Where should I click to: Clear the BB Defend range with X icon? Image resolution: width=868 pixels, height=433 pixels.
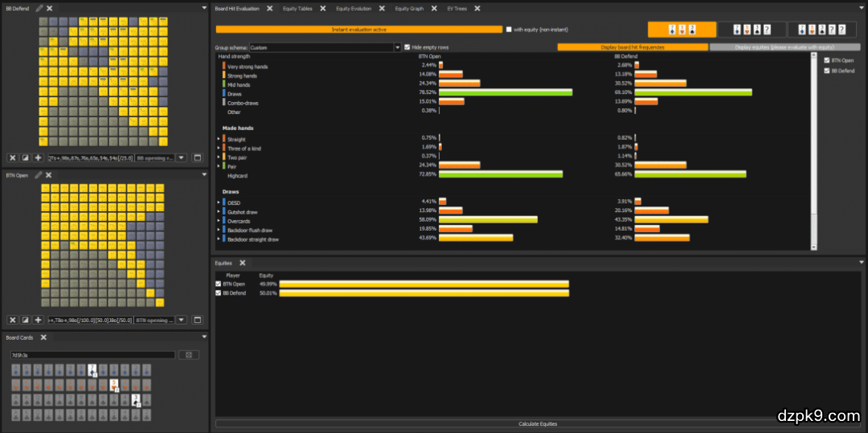click(13, 158)
